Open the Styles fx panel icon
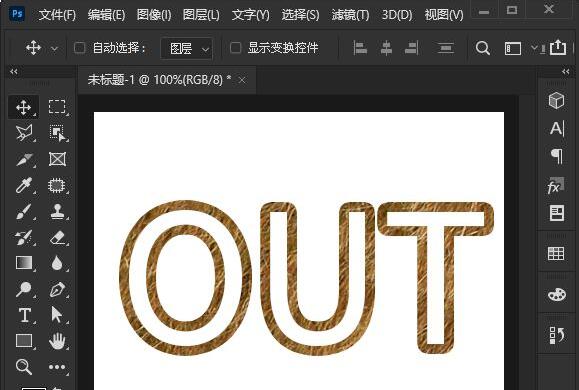Viewport: 579px width, 390px height. coord(556,185)
